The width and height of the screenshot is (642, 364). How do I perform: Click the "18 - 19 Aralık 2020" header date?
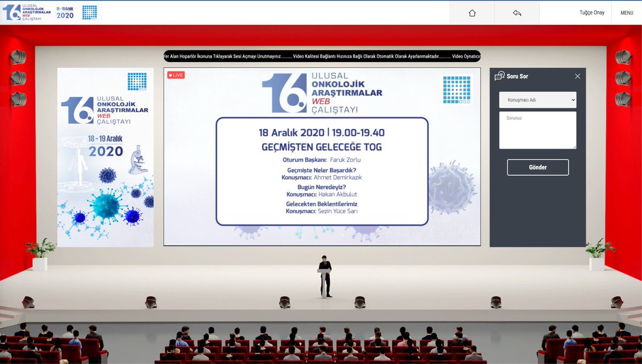pos(65,13)
